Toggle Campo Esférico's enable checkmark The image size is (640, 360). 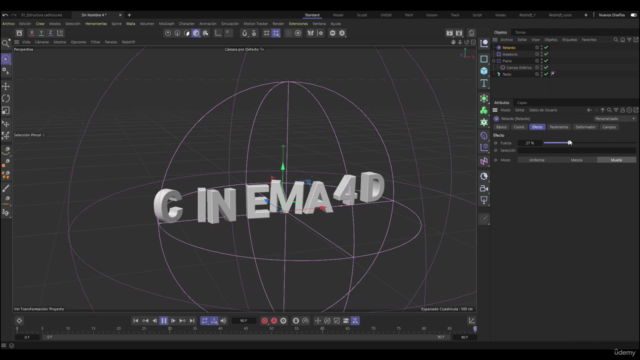coord(546,67)
